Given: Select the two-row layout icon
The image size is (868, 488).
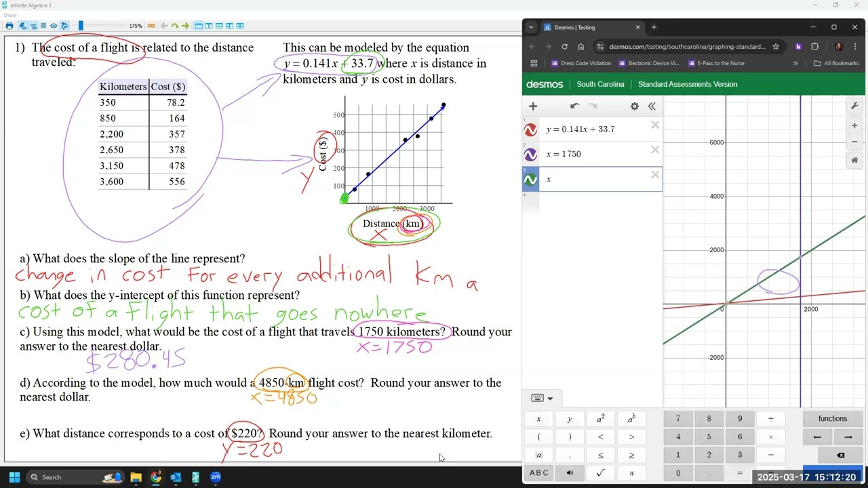Looking at the screenshot, I should (x=219, y=26).
